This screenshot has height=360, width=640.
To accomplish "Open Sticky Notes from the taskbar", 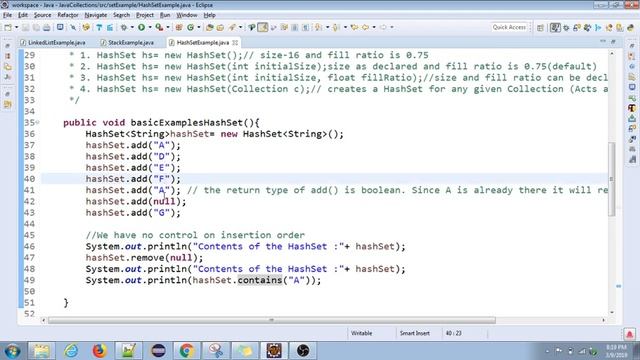I will coord(244,351).
